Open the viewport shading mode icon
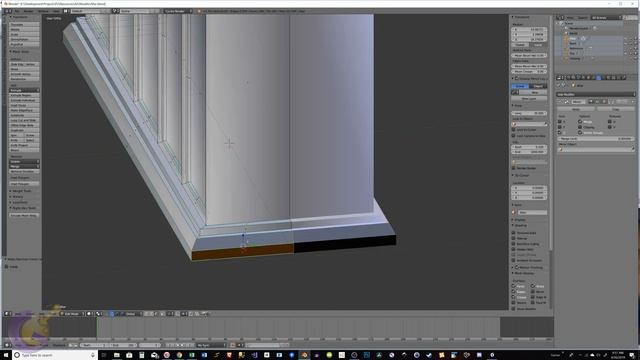The image size is (640, 360). (x=89, y=314)
